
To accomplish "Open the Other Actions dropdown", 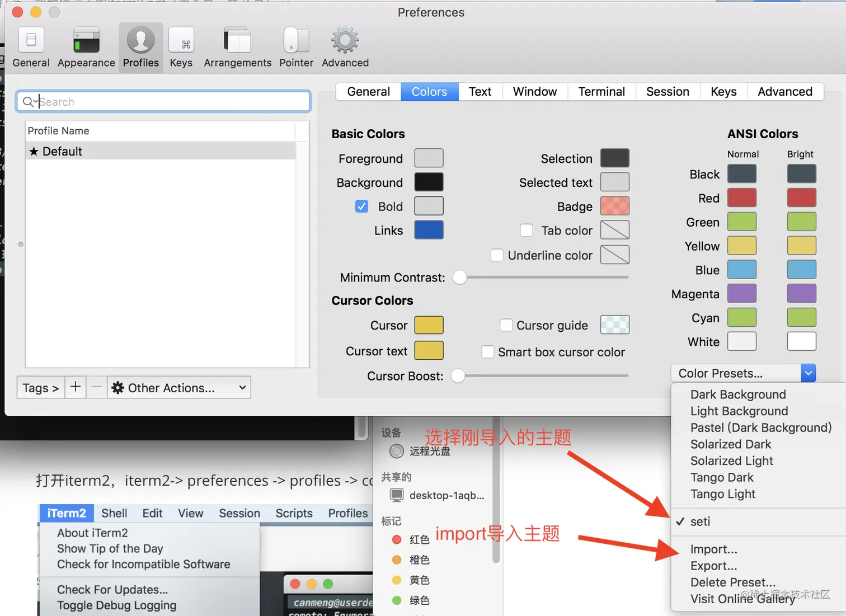I will pyautogui.click(x=179, y=387).
